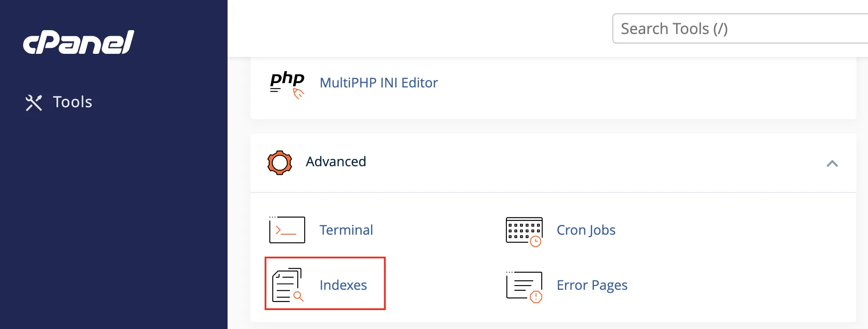Open the Tools sidebar menu label
The image size is (868, 329).
click(72, 102)
